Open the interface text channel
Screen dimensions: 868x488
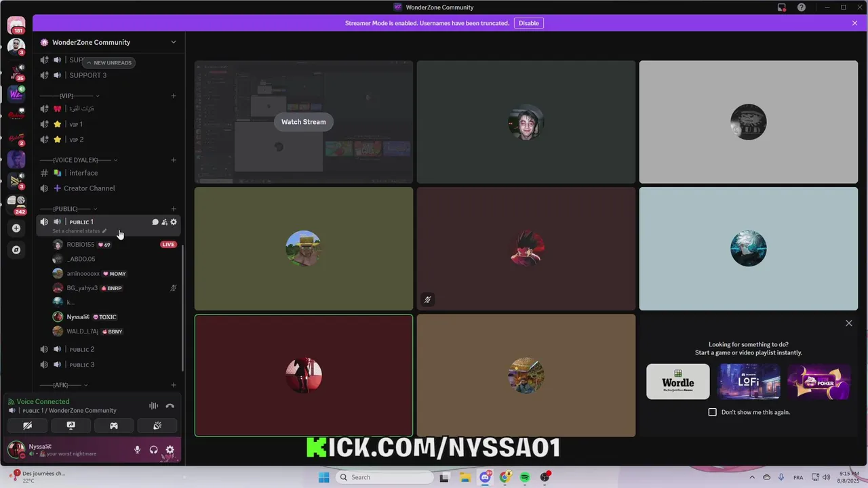[x=108, y=173]
